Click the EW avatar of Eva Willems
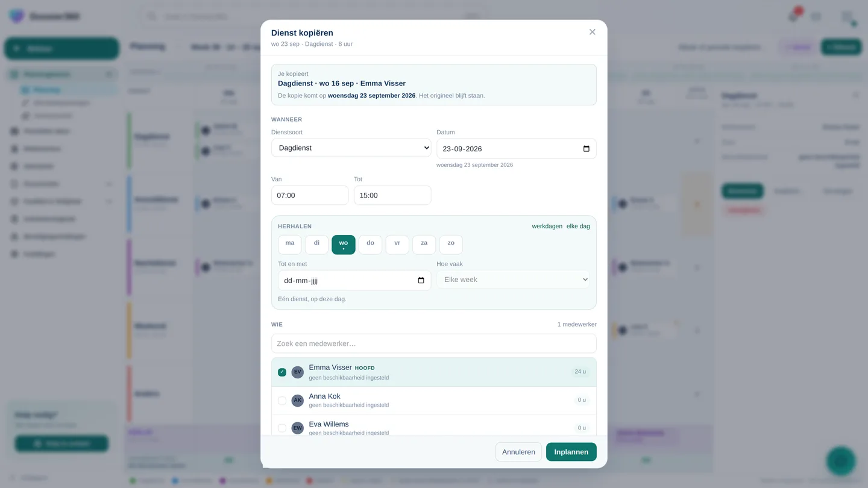This screenshot has height=488, width=868. point(297,428)
